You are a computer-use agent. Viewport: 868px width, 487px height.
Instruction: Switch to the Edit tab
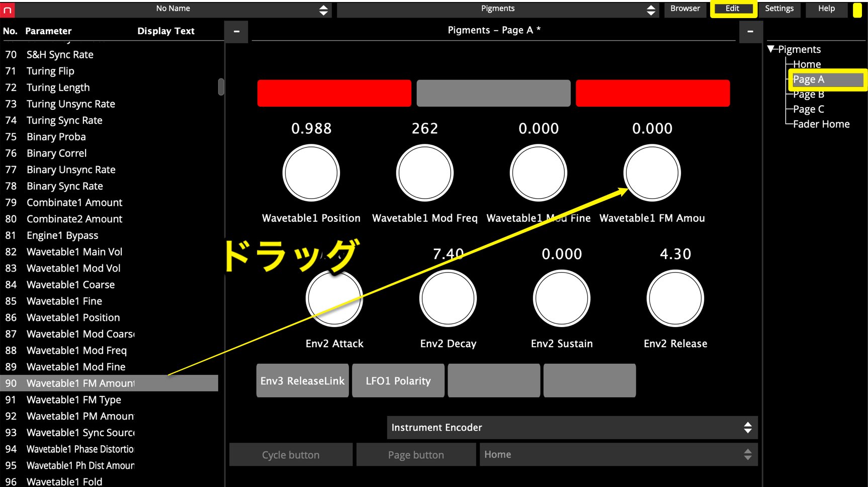[733, 9]
